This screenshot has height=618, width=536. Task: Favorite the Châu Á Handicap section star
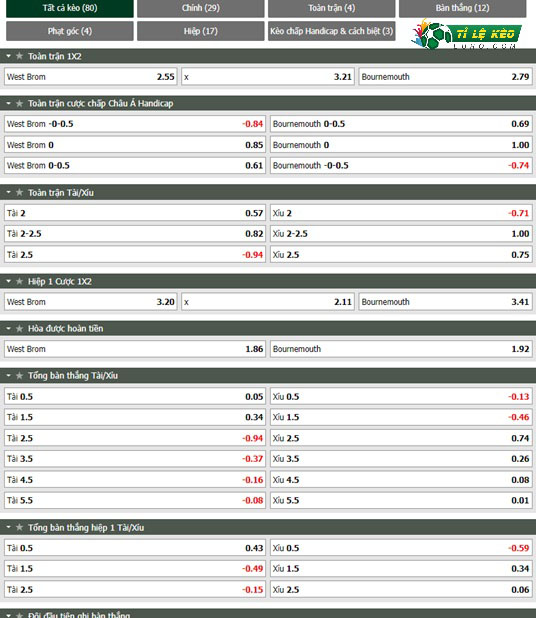(x=19, y=104)
